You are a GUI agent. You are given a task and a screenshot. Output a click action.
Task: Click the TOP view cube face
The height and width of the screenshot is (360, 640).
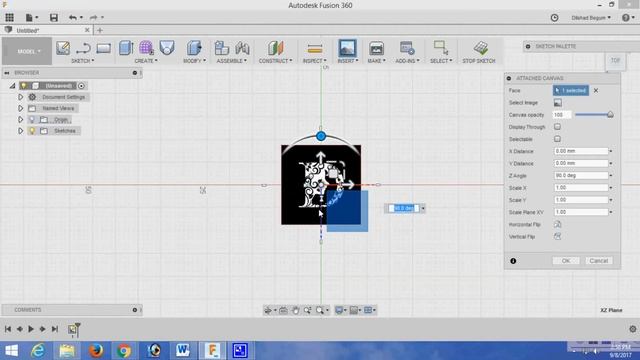(x=615, y=60)
